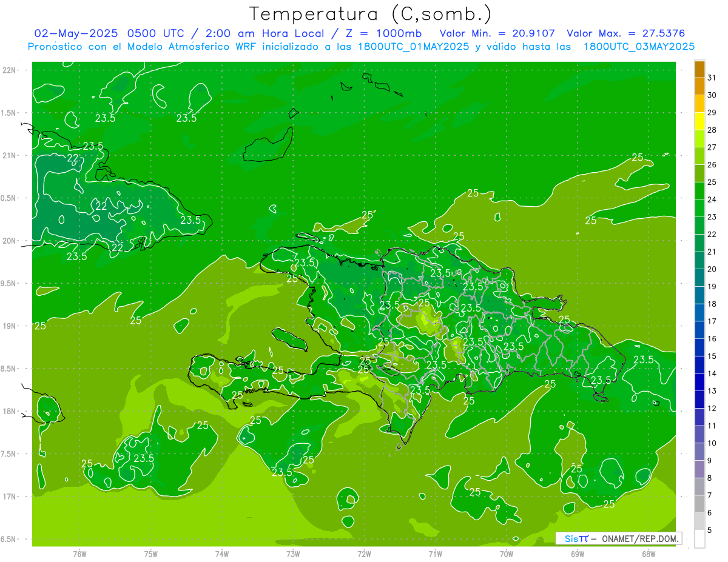Click the '22N' latitude axis label

tap(9, 70)
